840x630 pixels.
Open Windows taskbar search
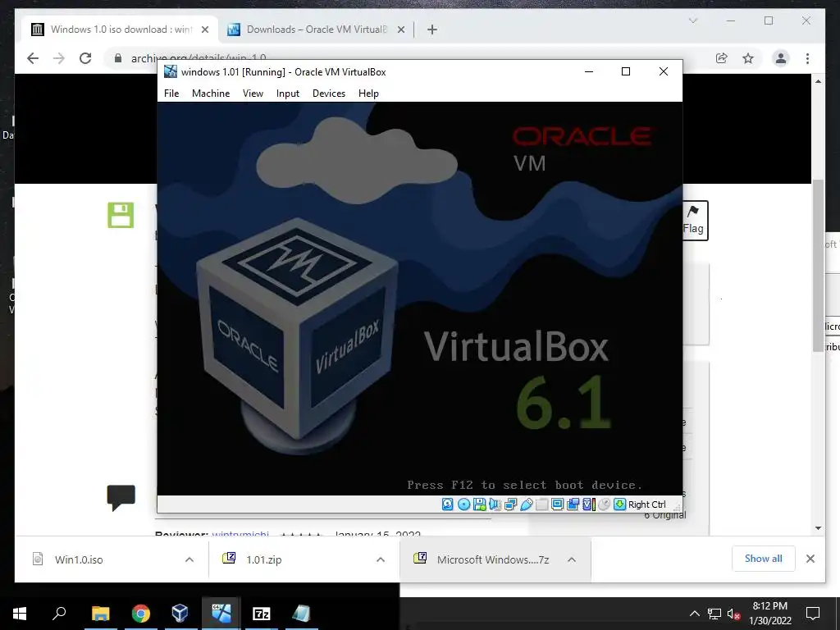click(x=59, y=614)
